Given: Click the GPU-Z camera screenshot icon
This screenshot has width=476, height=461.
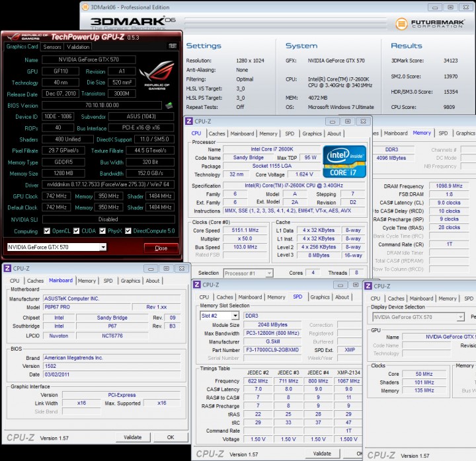Looking at the screenshot, I should (173, 46).
